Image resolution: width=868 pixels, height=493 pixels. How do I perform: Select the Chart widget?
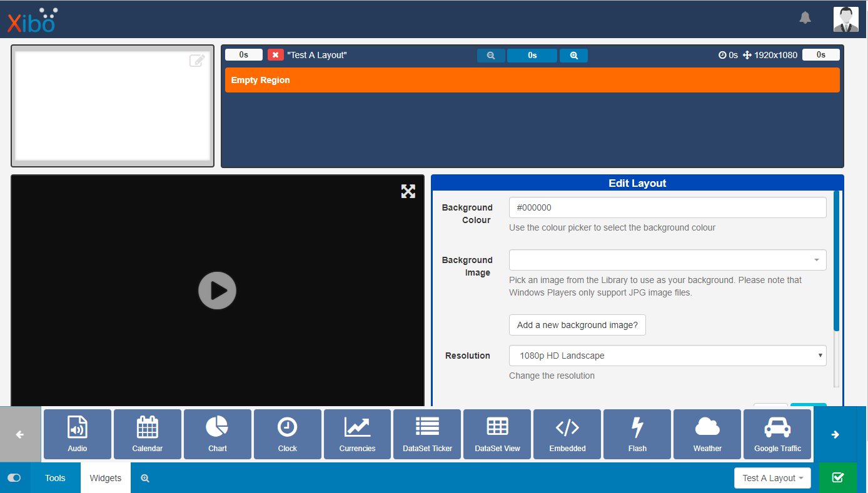click(217, 434)
